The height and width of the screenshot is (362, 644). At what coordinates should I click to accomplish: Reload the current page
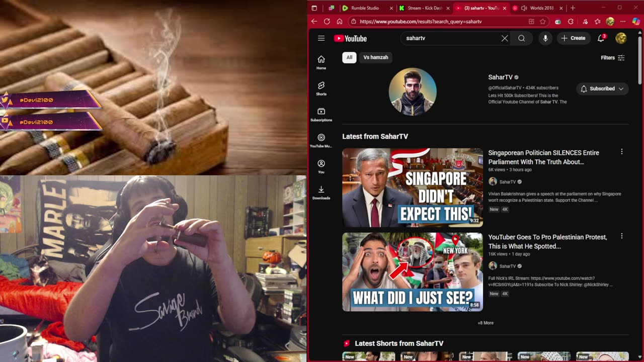327,22
